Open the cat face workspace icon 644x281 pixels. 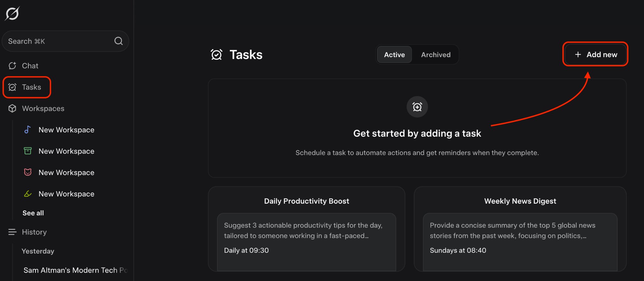point(28,172)
